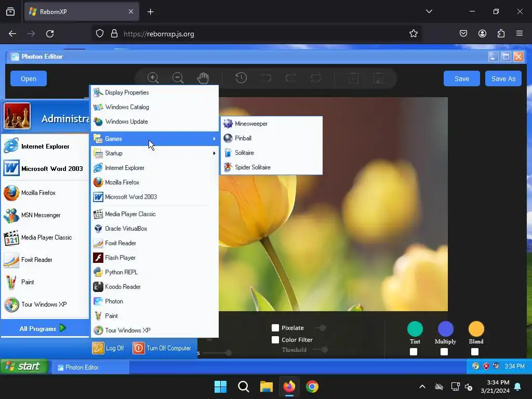Open Display Properties from the programs list
This screenshot has width=532, height=399.
point(154,92)
